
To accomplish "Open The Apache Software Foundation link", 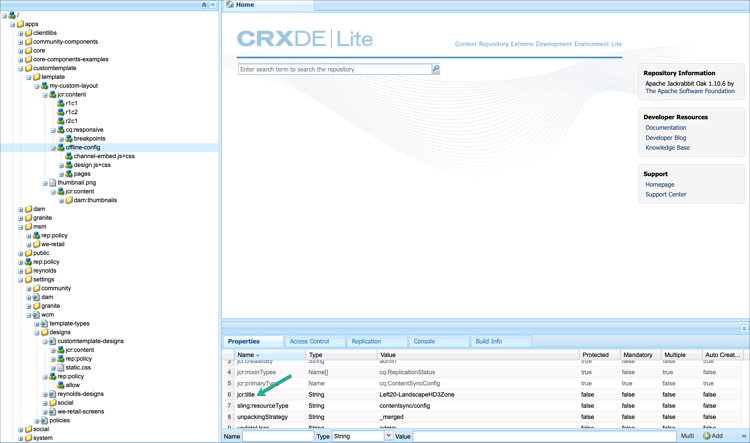I will click(690, 91).
